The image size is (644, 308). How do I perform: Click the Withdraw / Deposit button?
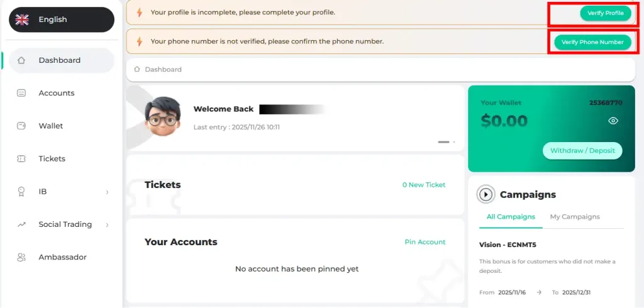582,151
